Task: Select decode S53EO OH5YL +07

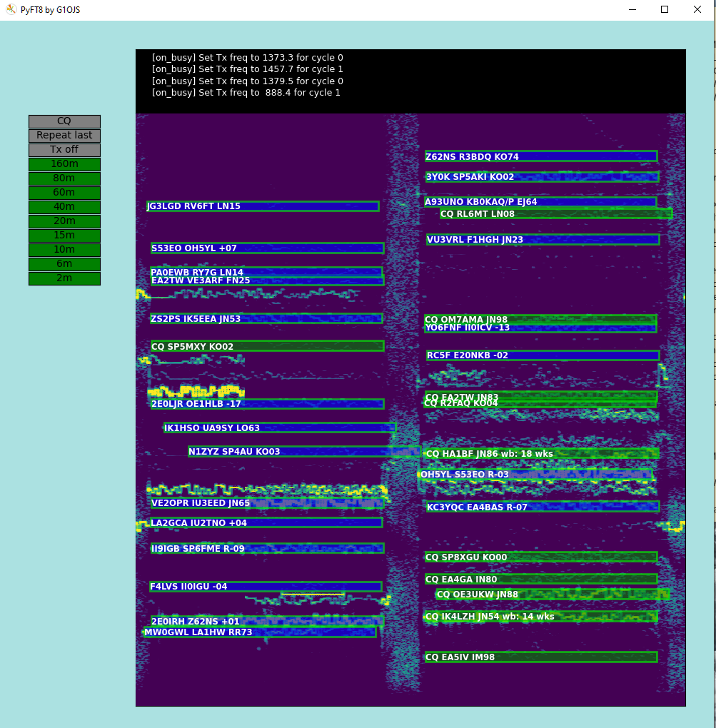Action: (268, 248)
